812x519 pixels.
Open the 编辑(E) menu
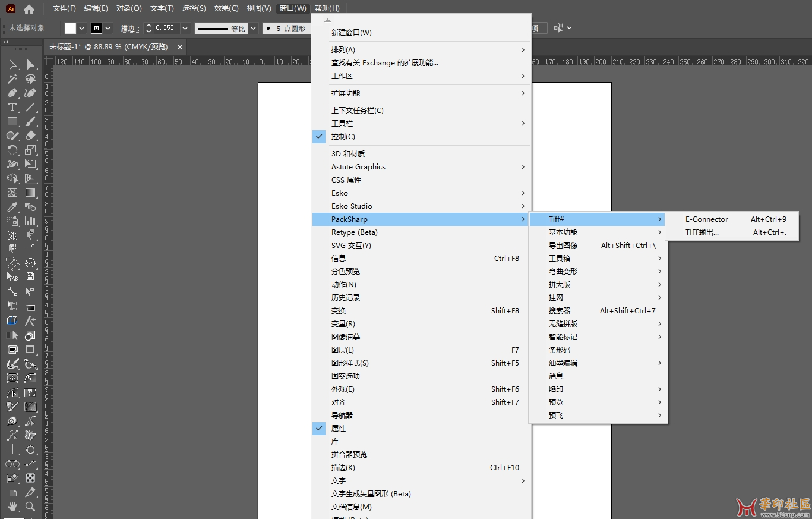96,8
